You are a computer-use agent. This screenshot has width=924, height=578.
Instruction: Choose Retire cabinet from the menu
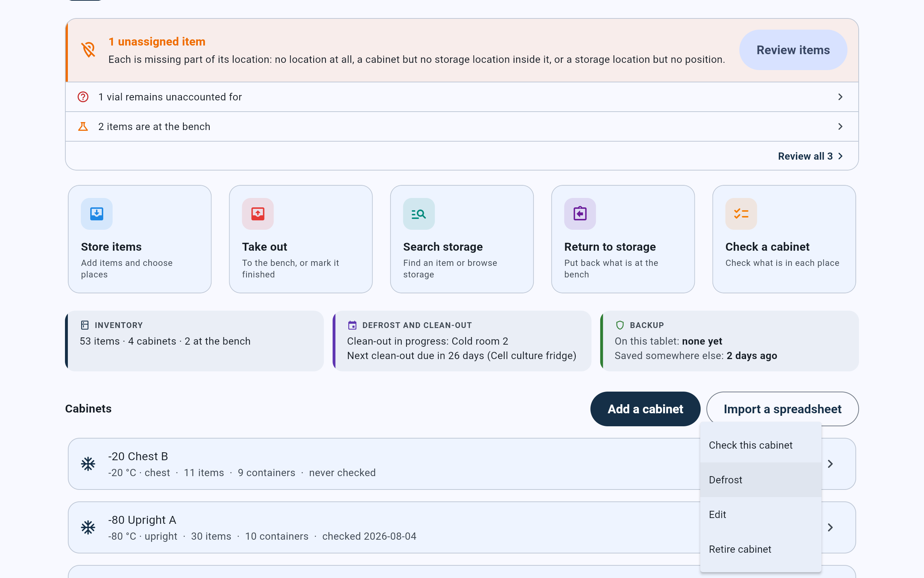[760, 549]
